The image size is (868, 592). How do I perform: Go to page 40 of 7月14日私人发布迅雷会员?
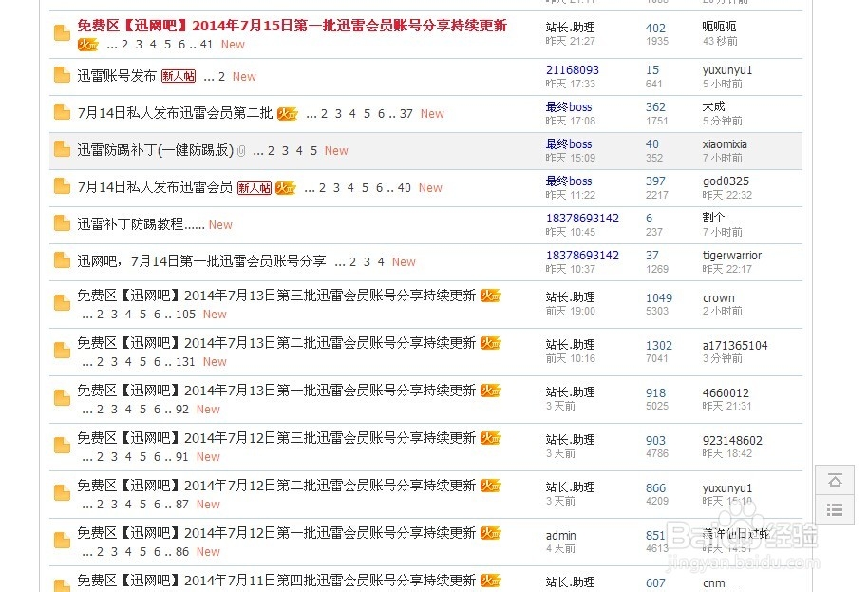tap(405, 188)
